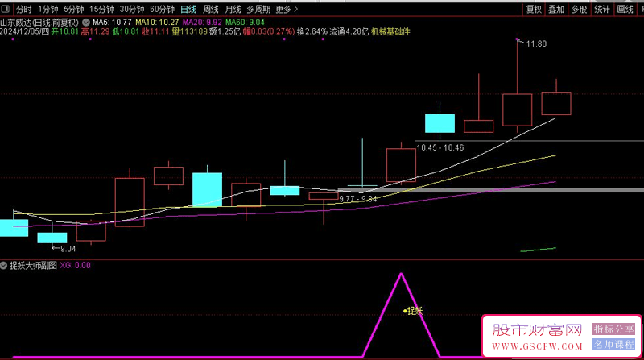Click the 捉妖 signal marker on indicator
The height and width of the screenshot is (360, 644).
click(413, 311)
